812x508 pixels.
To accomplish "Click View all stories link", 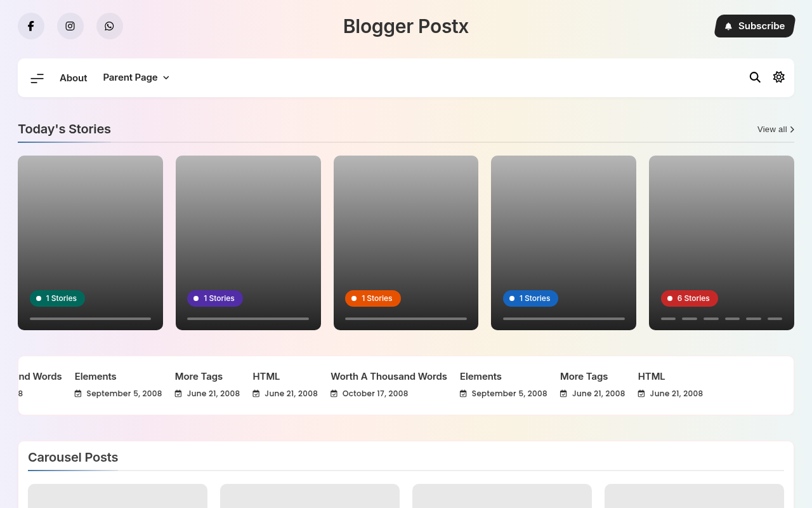I will coord(776,130).
